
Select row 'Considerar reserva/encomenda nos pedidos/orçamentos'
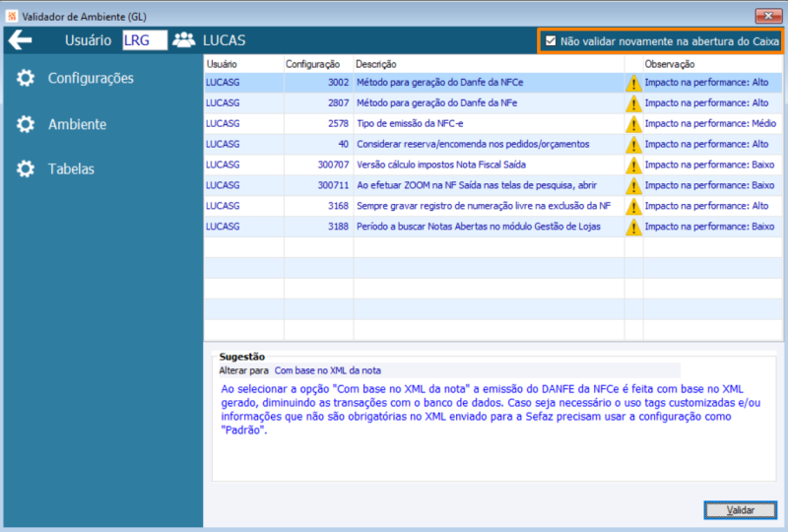(493, 144)
